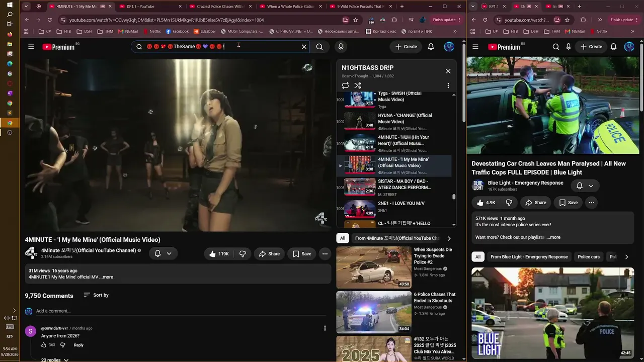Open playlist panel three-dot options menu
Viewport: 644px width, 362px height.
click(x=448, y=85)
